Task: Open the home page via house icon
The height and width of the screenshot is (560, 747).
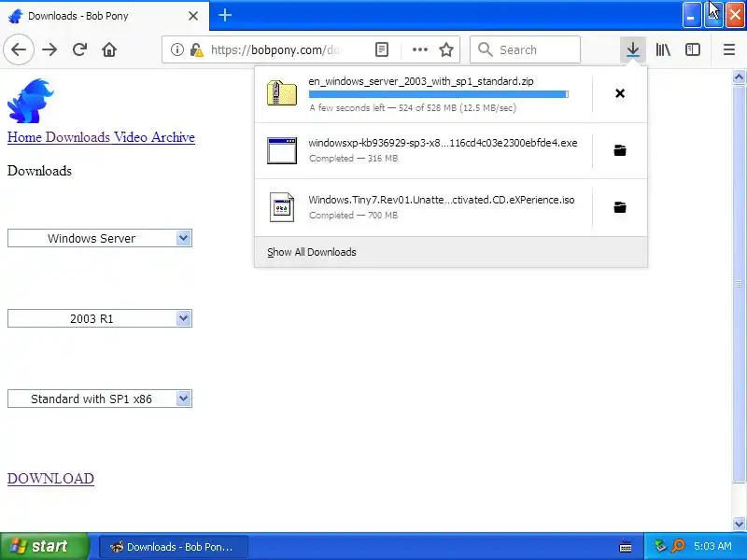Action: [109, 49]
